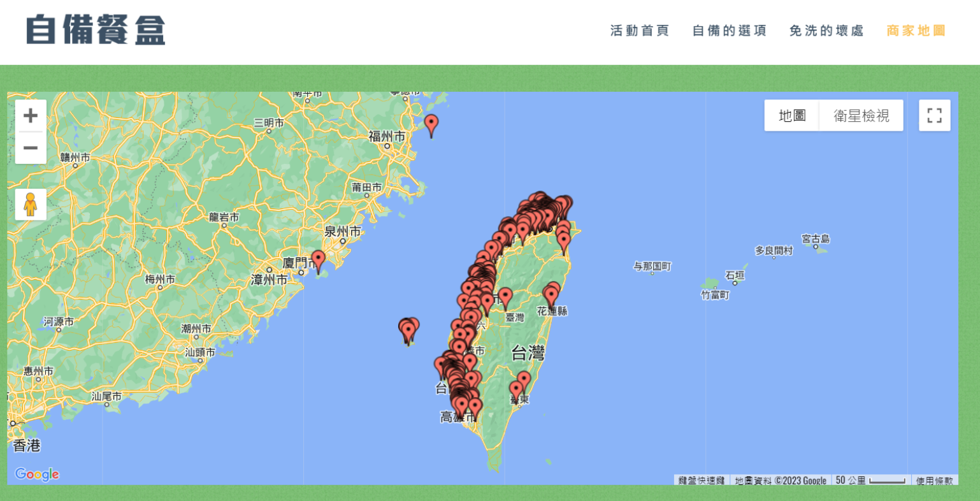This screenshot has width=980, height=501.
Task: Click the Google logo on map
Action: coord(37,474)
